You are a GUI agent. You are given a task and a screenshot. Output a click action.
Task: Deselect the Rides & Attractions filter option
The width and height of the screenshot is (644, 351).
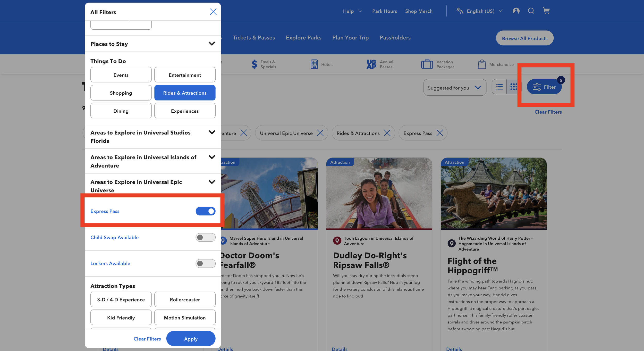tap(185, 93)
